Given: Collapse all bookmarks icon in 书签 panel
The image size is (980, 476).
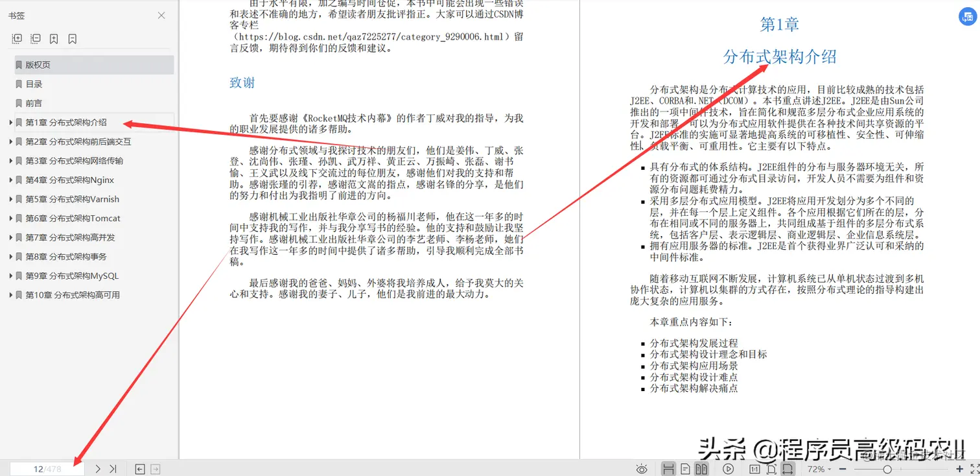Looking at the screenshot, I should point(36,39).
